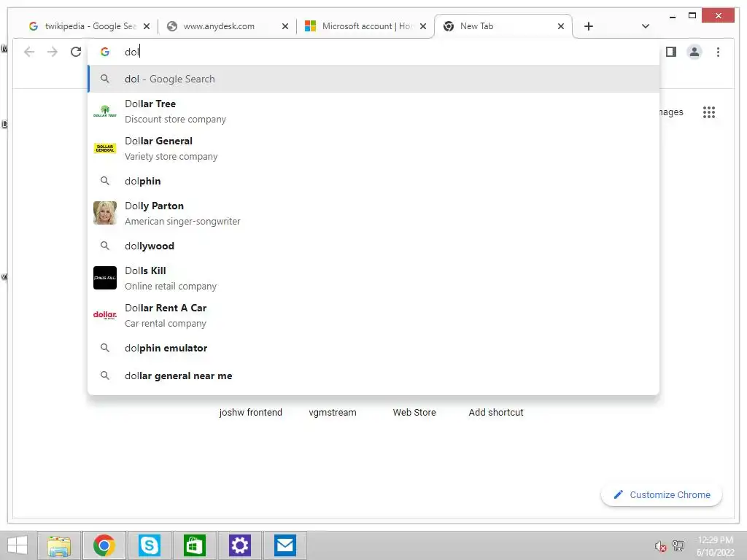747x560 pixels.
Task: Click the Dolly Parton photo thumbnail
Action: point(105,213)
